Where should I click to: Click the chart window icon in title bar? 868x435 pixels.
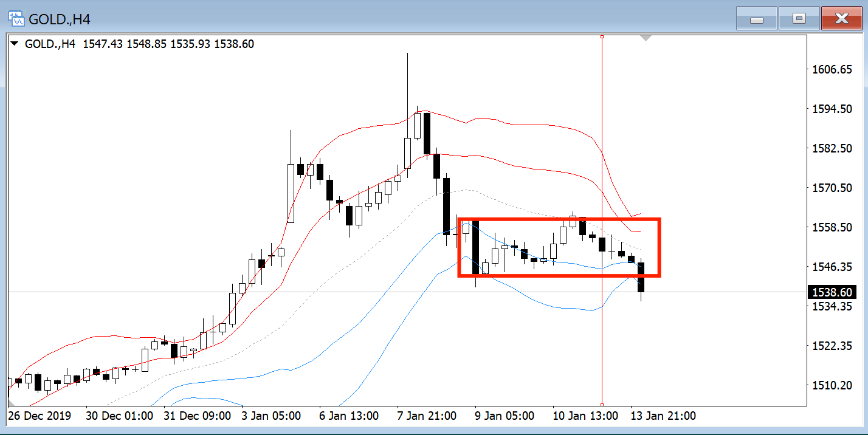tap(16, 19)
